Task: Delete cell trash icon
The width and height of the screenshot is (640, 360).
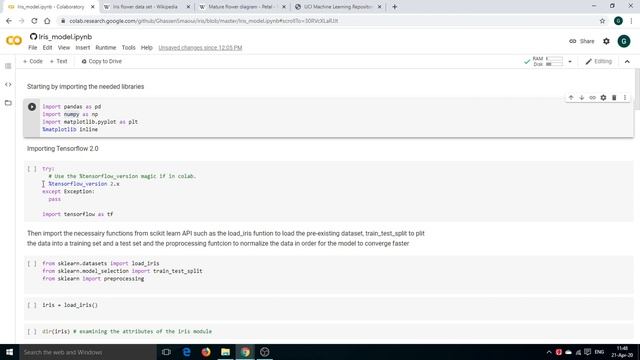Action: click(x=614, y=98)
